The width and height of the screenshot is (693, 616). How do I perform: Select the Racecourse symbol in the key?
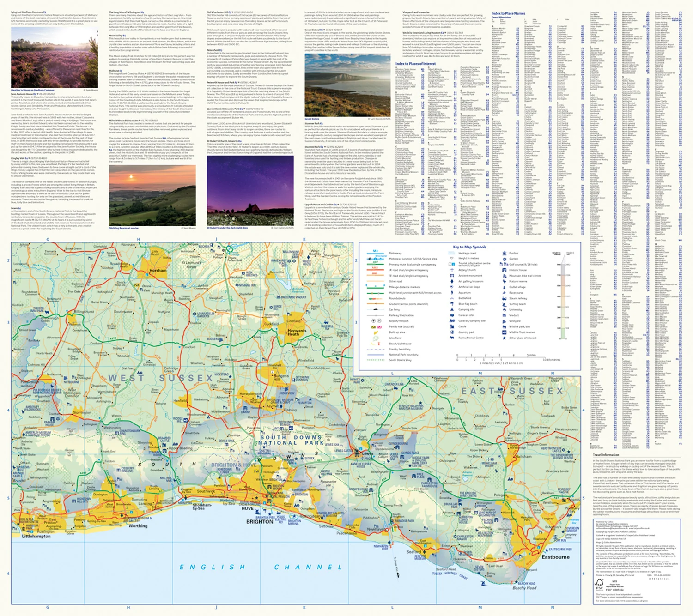504,292
